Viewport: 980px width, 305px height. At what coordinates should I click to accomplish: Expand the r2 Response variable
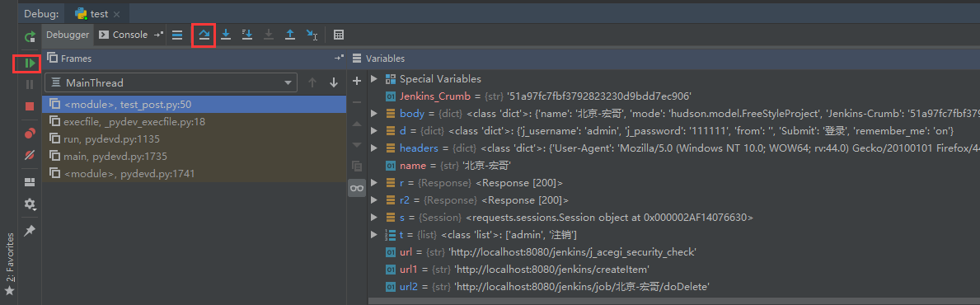tap(373, 200)
